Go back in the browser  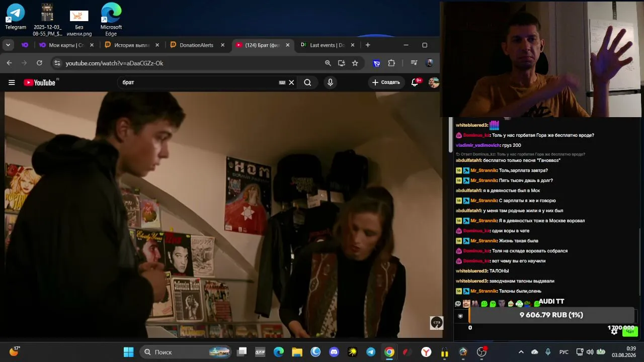coord(9,63)
